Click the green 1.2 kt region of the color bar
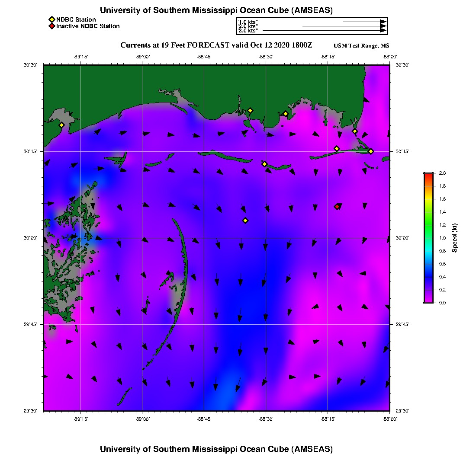 (x=428, y=225)
